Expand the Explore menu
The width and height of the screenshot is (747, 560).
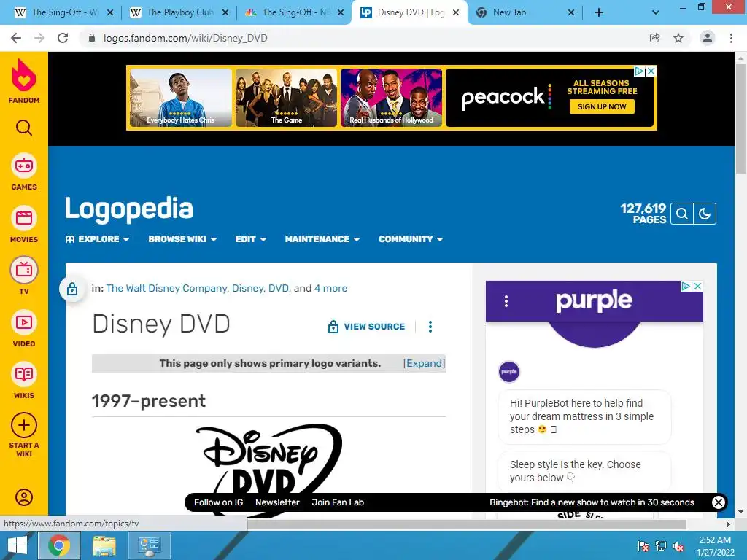click(97, 239)
